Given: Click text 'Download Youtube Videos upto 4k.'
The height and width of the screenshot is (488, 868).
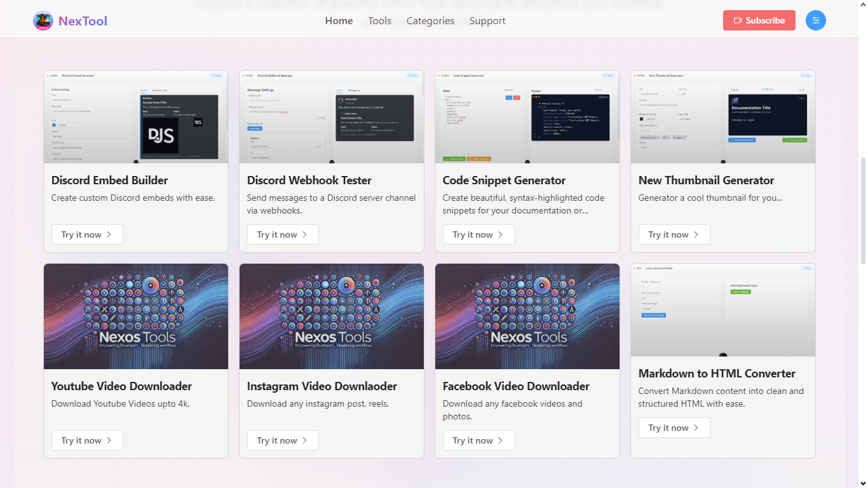Looking at the screenshot, I should (x=121, y=403).
